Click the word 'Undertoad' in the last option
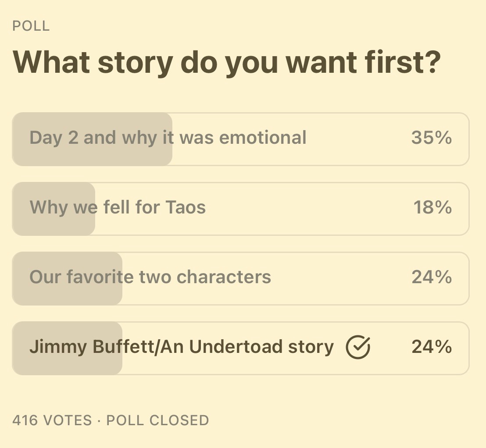This screenshot has height=448, width=486. [236, 347]
